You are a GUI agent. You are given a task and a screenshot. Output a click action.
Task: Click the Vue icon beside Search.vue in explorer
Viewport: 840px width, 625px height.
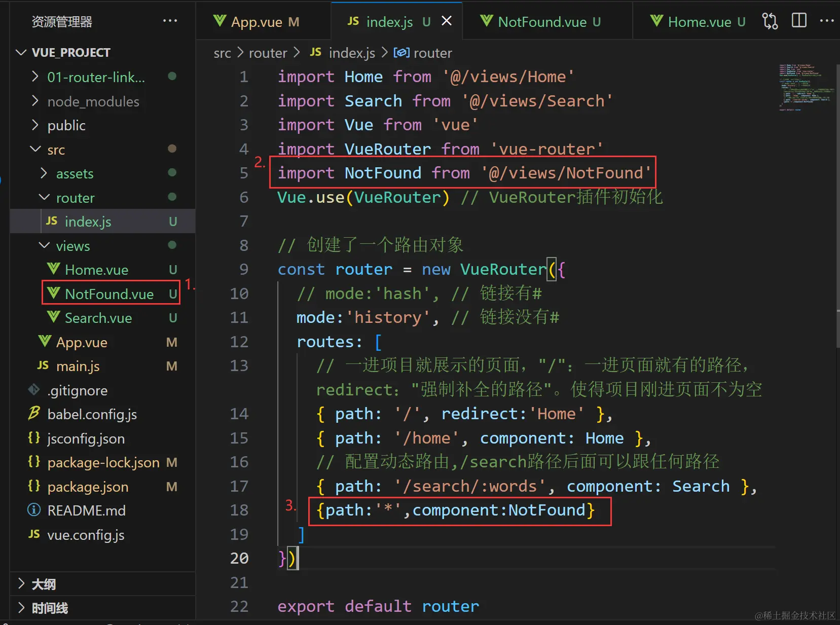(x=53, y=317)
